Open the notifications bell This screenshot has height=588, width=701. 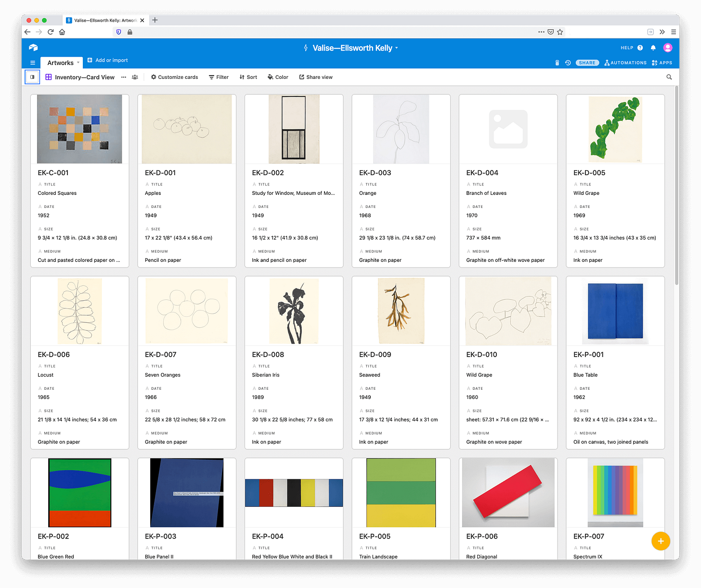click(x=653, y=48)
